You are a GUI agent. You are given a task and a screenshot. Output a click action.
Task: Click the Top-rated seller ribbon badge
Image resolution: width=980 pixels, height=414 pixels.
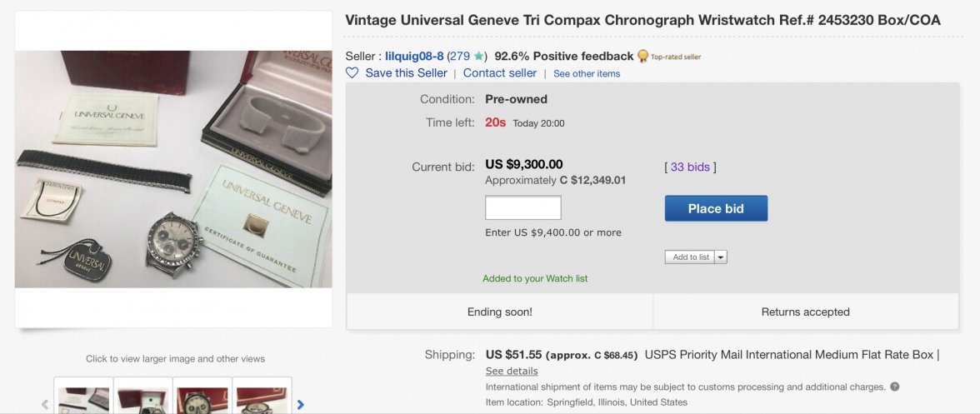pos(643,57)
